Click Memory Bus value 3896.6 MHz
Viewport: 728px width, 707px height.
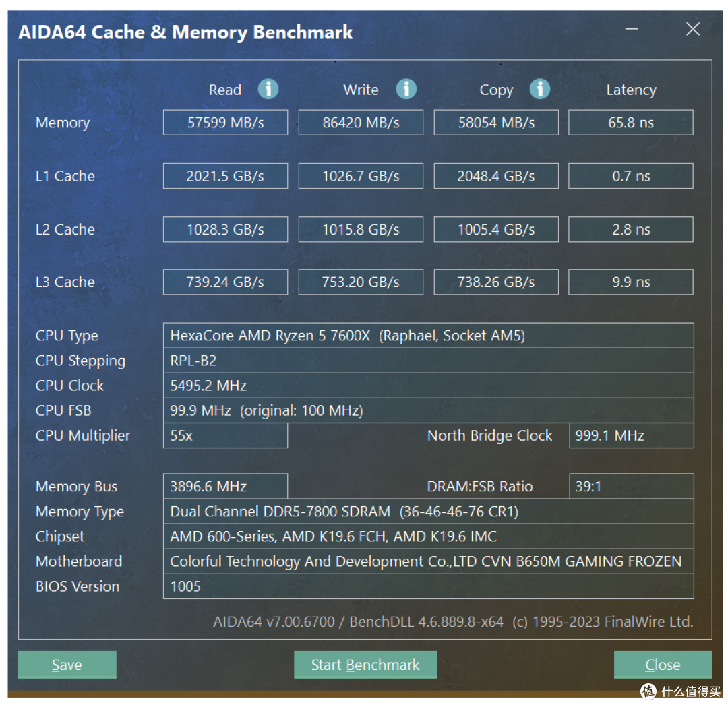[225, 486]
